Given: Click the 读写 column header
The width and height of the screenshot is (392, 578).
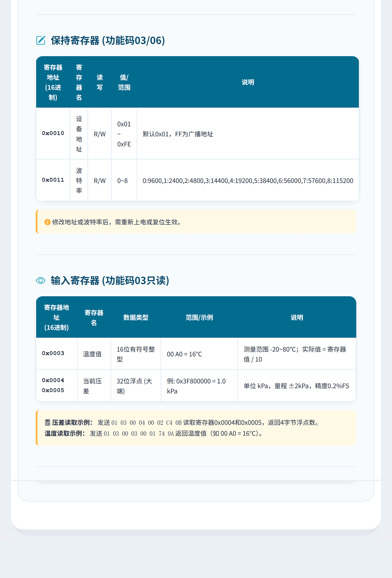Looking at the screenshot, I should point(100,82).
